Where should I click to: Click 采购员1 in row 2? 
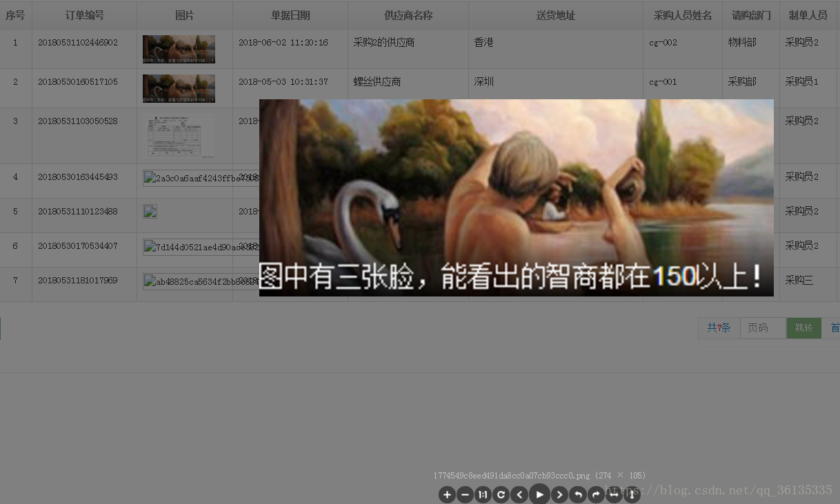(802, 82)
